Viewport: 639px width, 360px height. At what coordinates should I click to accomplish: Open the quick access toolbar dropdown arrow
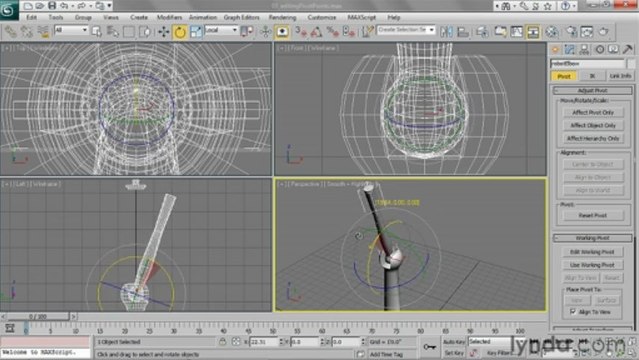point(109,6)
